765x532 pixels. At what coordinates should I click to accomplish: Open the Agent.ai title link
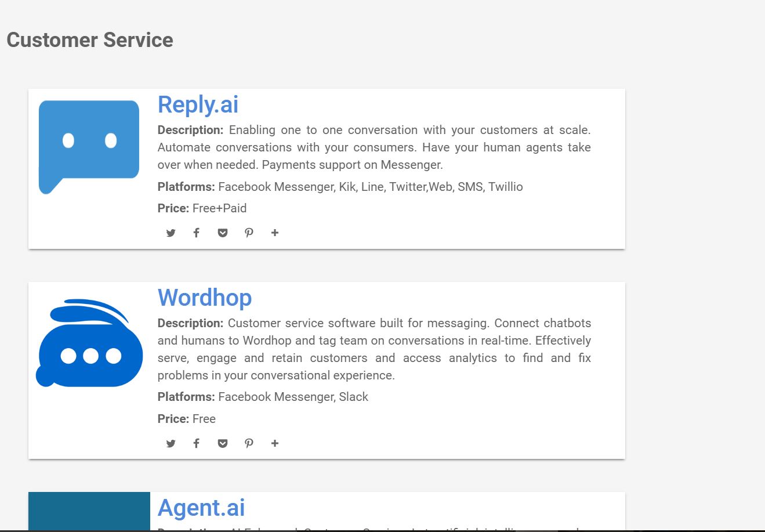pos(201,508)
